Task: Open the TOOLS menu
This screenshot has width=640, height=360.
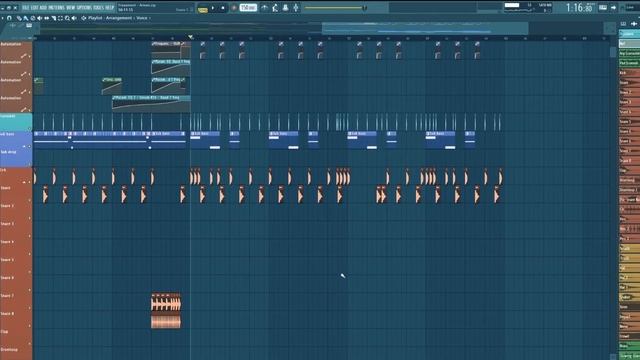Action: [x=98, y=8]
